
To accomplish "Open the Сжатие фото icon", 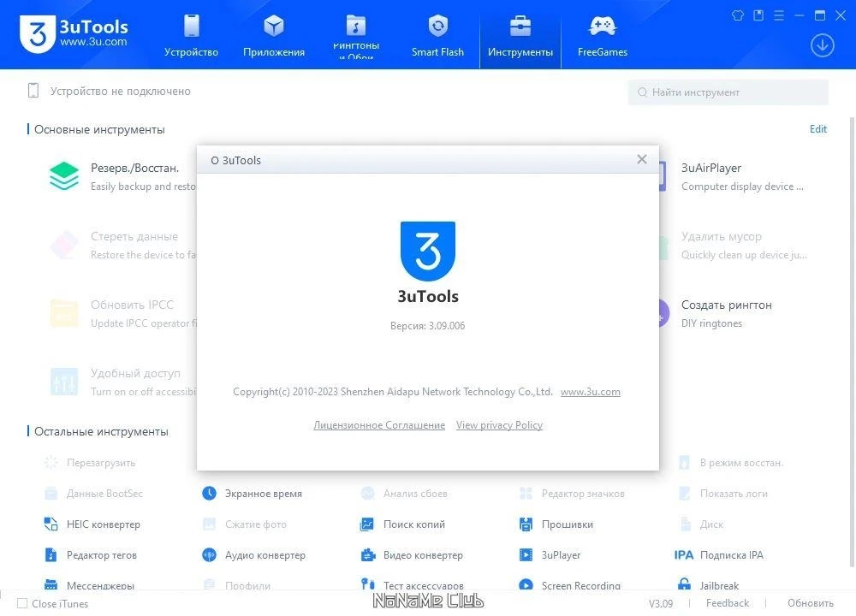I will point(209,524).
